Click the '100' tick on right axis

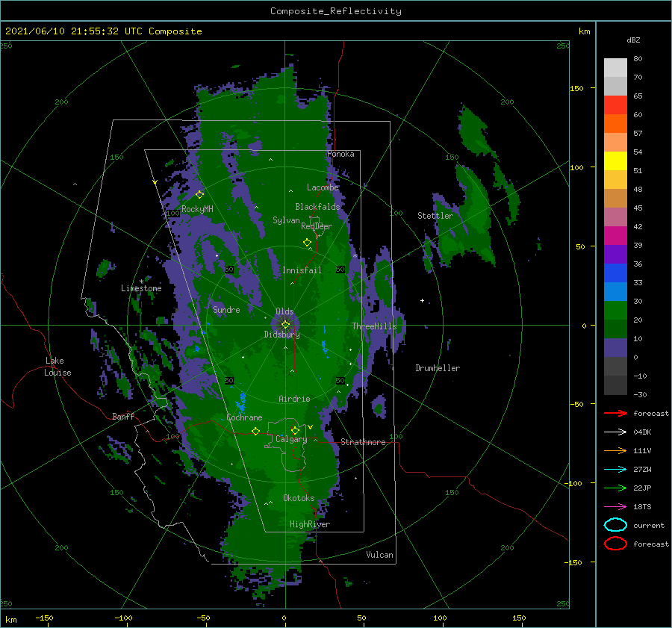pyautogui.click(x=577, y=167)
